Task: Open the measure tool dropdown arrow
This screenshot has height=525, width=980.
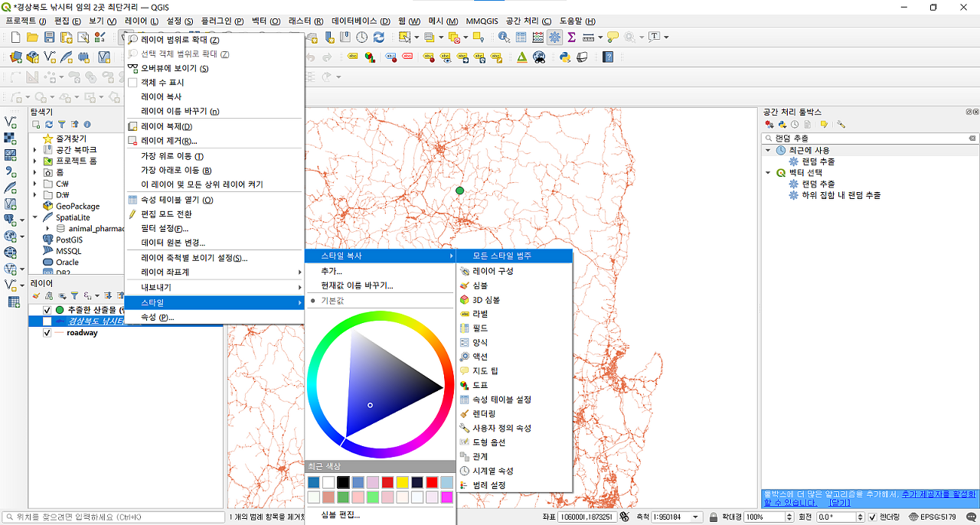Action: pyautogui.click(x=600, y=37)
